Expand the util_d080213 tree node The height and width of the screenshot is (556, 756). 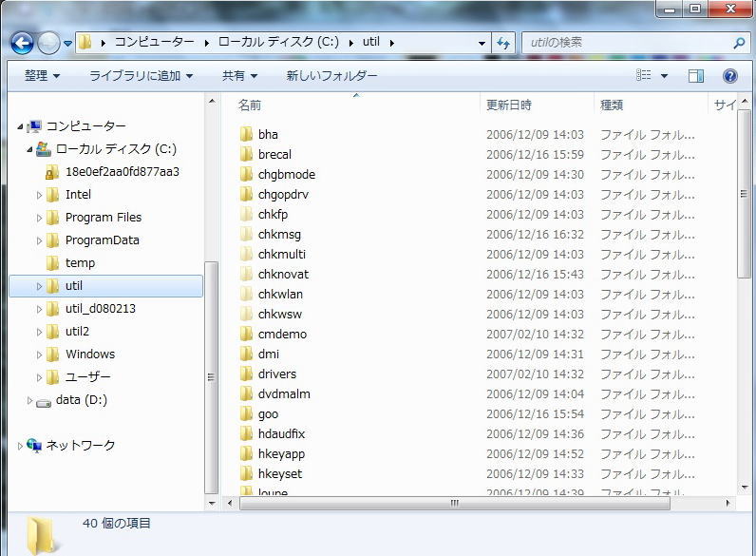pos(39,309)
